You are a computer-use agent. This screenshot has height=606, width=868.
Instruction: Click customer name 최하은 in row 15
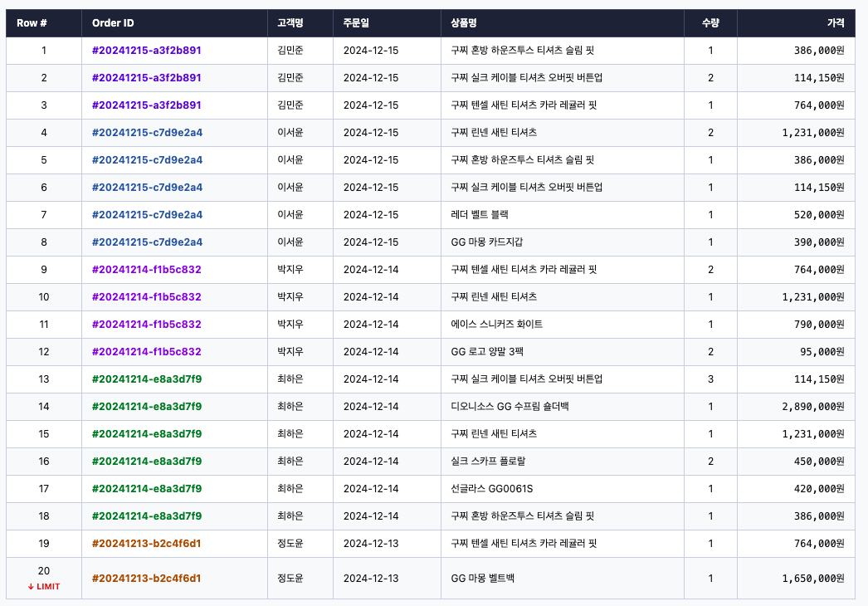(290, 434)
